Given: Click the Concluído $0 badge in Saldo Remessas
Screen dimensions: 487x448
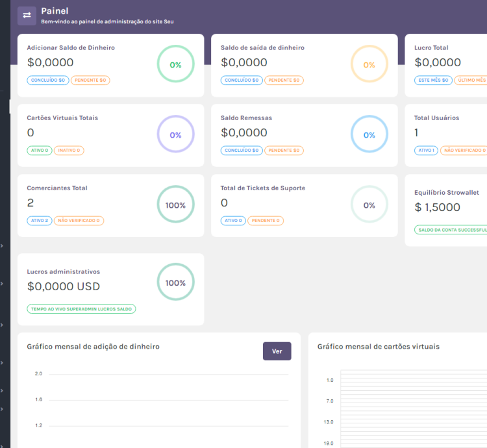Looking at the screenshot, I should [x=241, y=151].
